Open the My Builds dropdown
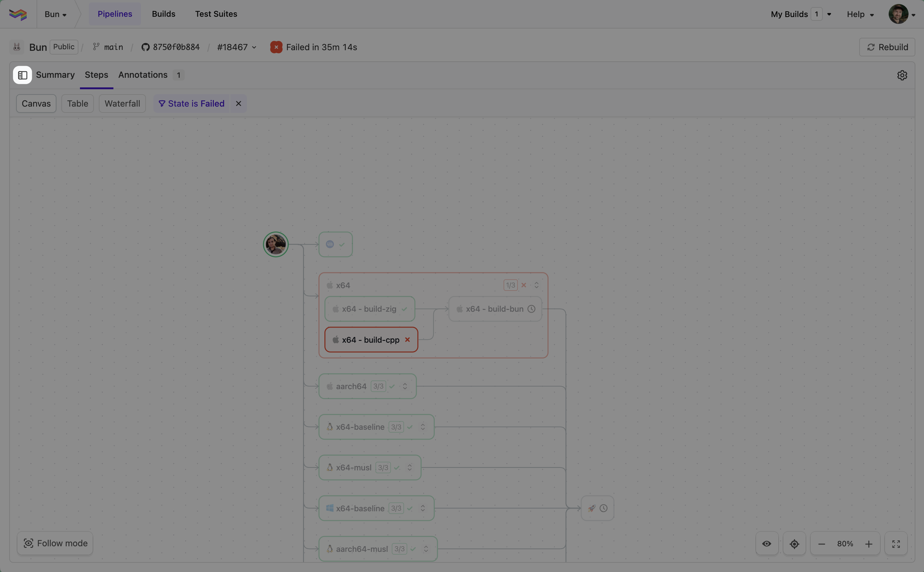 (801, 14)
